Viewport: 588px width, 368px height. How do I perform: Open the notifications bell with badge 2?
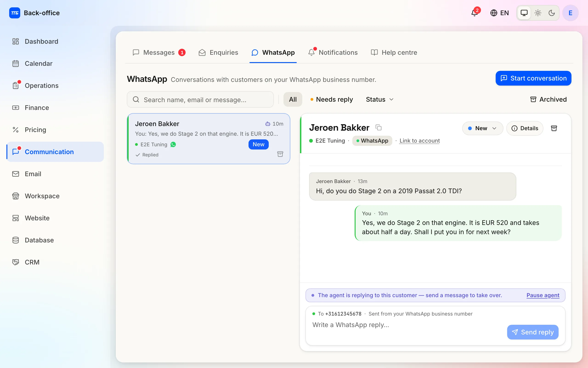(475, 13)
